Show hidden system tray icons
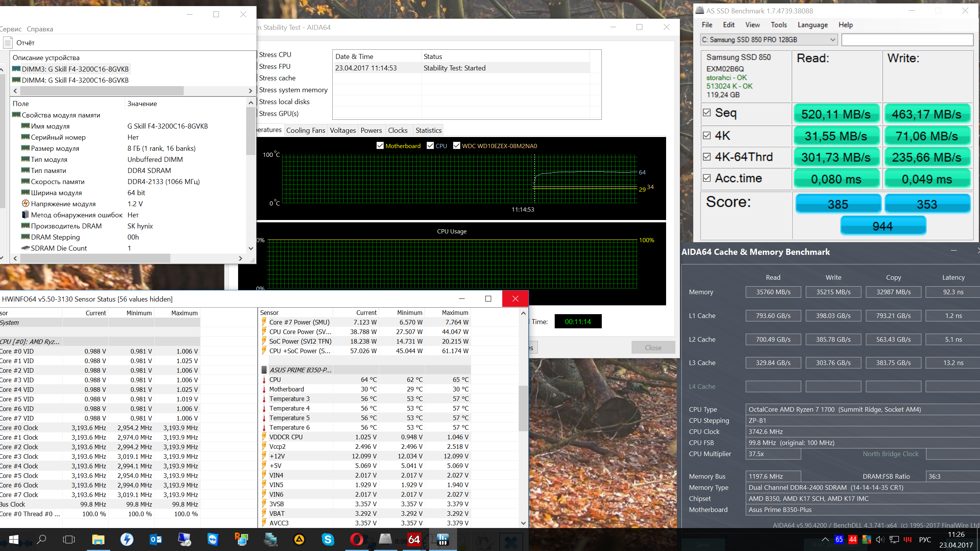Viewport: 980px width, 551px height. tap(825, 540)
